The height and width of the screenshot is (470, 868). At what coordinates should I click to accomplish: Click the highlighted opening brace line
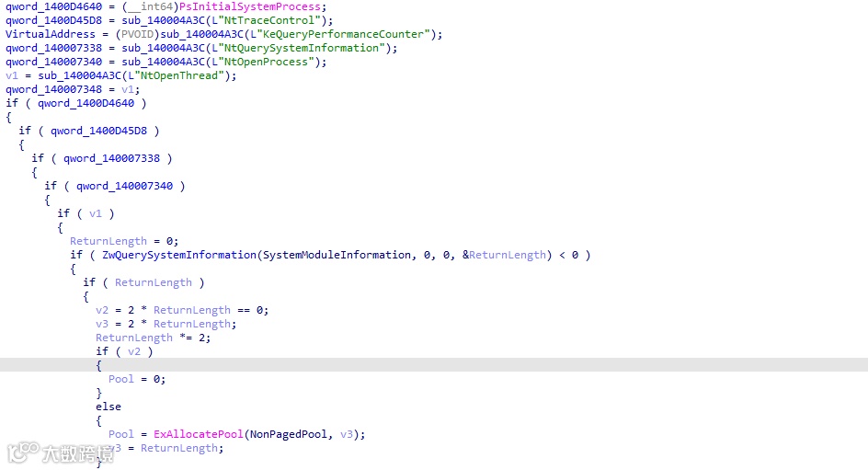[434, 365]
